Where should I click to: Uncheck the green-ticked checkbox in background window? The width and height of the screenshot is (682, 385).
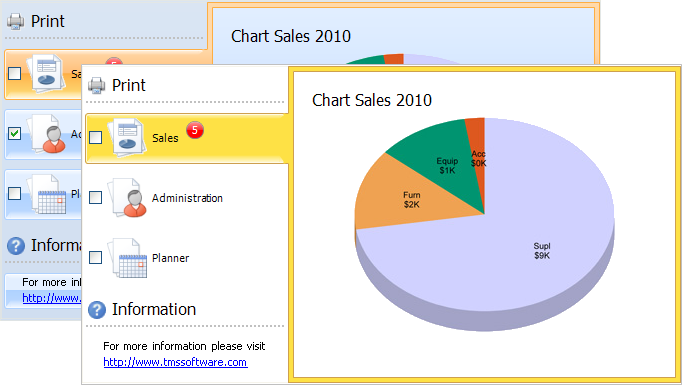[x=14, y=133]
